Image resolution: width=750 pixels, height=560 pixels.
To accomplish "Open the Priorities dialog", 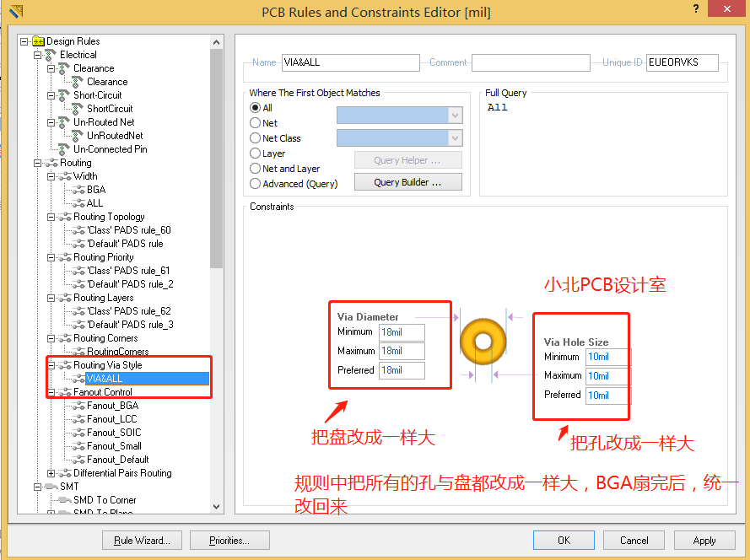I will (229, 541).
